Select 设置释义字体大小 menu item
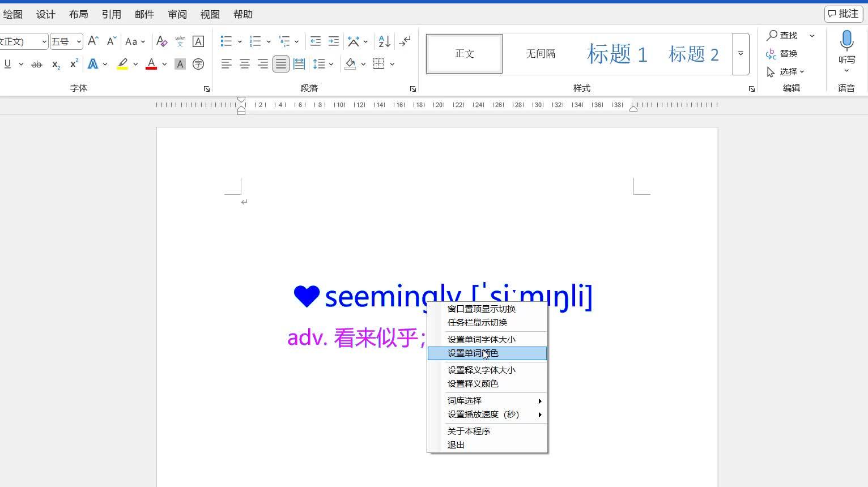868x487 pixels. tap(487, 370)
